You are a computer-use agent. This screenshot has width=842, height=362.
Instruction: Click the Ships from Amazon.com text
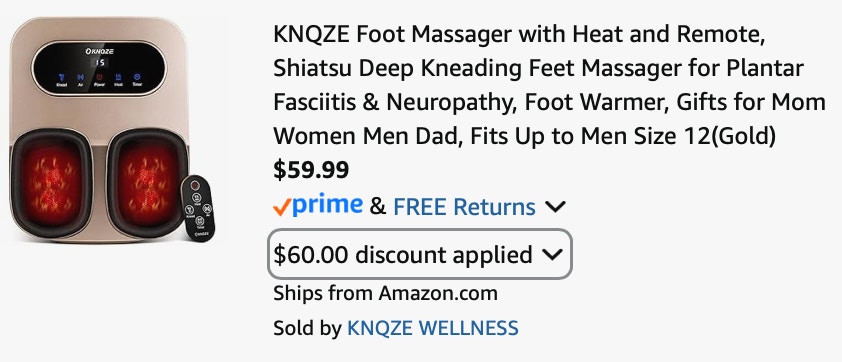coord(385,293)
